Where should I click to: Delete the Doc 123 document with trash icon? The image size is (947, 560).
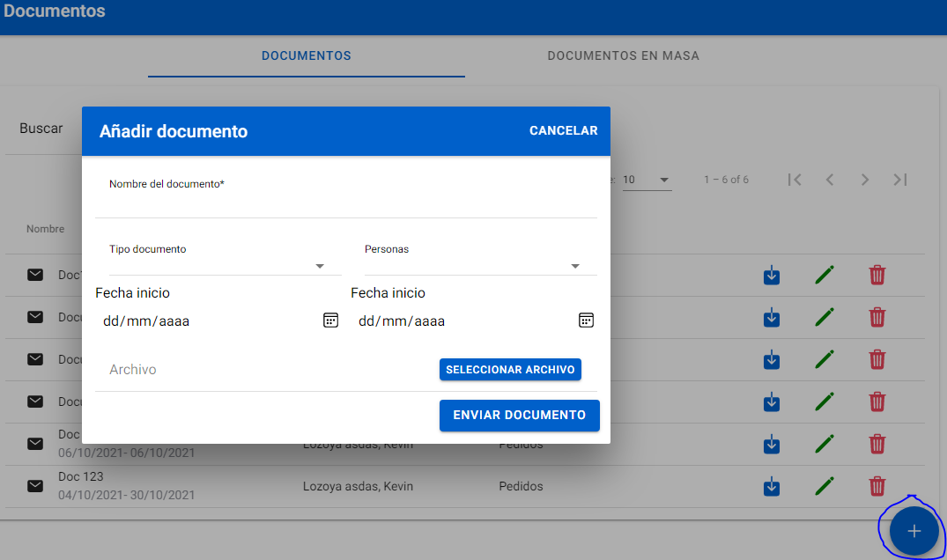[877, 485]
